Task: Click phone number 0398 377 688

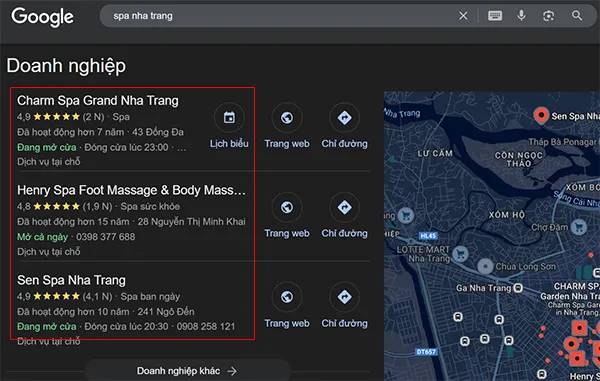Action: point(106,237)
